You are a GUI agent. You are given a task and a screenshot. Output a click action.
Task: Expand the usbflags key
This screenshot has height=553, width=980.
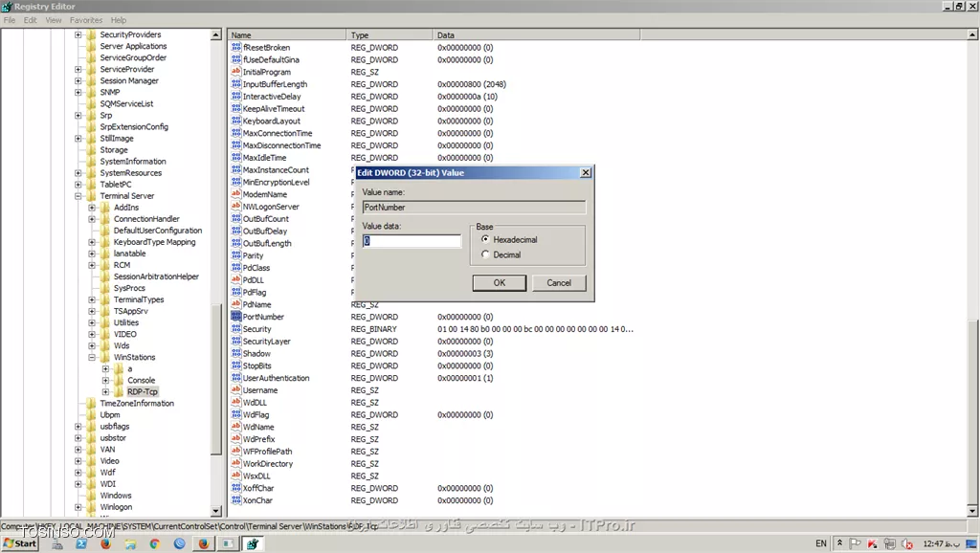pos(78,426)
